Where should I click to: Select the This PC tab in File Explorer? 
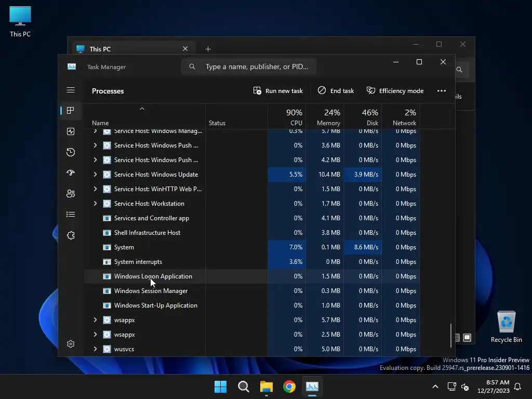(x=132, y=49)
